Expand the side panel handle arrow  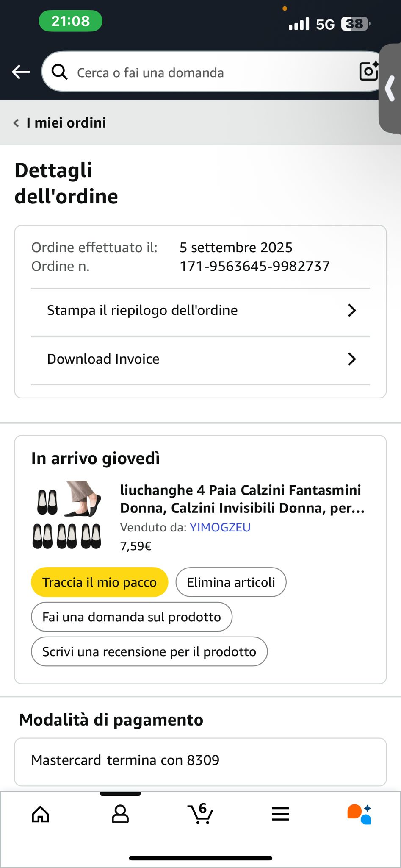[x=390, y=88]
